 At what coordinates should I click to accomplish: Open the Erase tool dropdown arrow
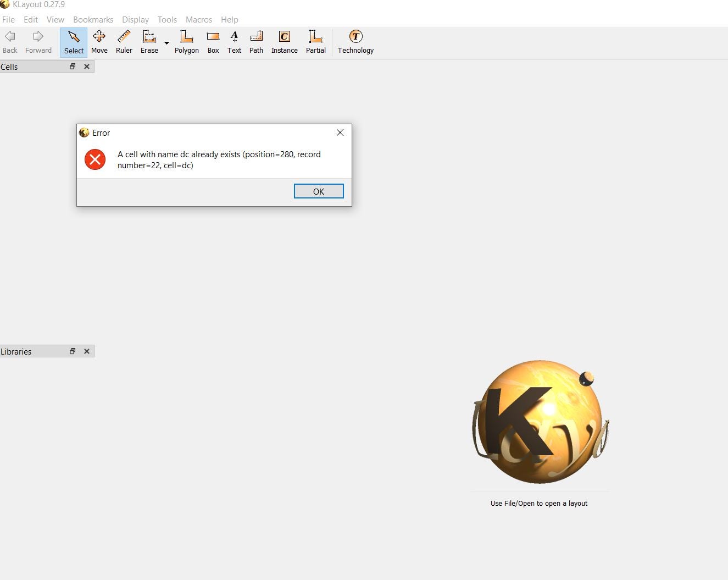tap(166, 43)
